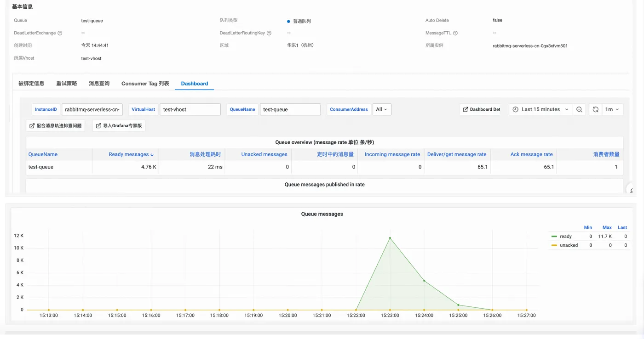The image size is (644, 339).
Task: Click the 22 ms processing time value
Action: 215,167
